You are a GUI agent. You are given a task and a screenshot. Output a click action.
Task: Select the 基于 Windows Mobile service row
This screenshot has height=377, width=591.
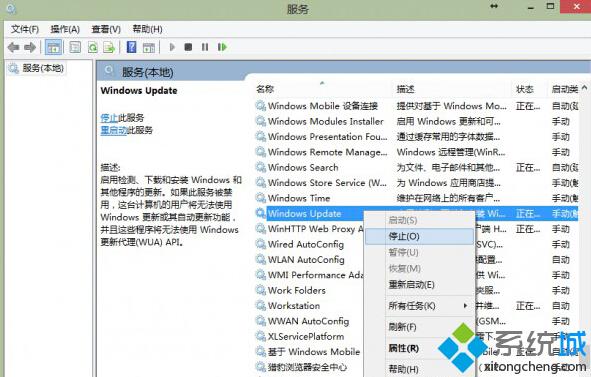[x=314, y=352]
